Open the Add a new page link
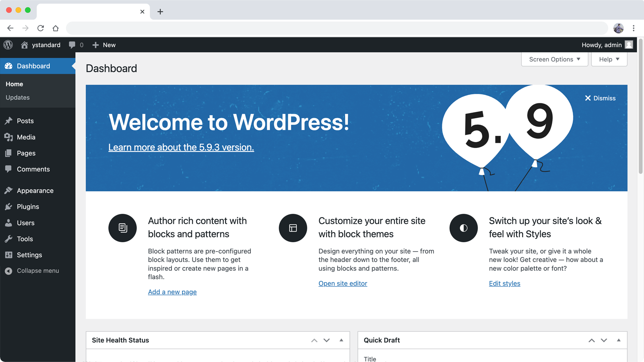Image resolution: width=644 pixels, height=362 pixels. click(172, 292)
